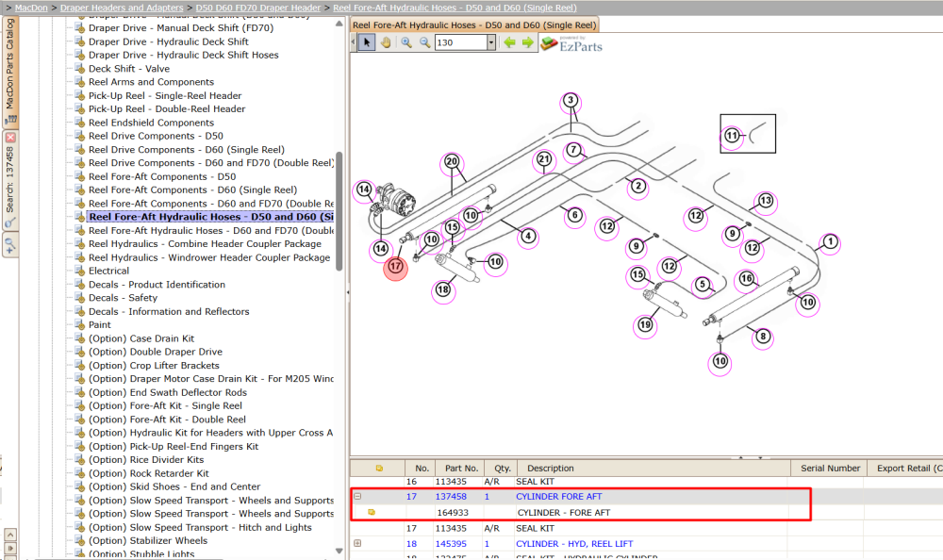Collapse the row for item 17 CYLINDER FORE AFT
The width and height of the screenshot is (943, 560).
[357, 497]
